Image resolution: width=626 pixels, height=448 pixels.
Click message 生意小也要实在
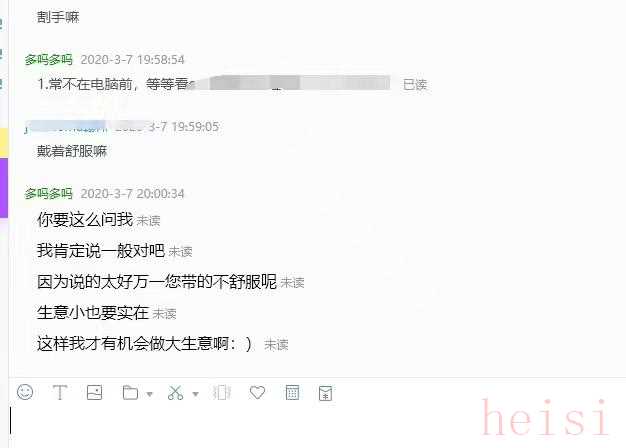point(93,313)
